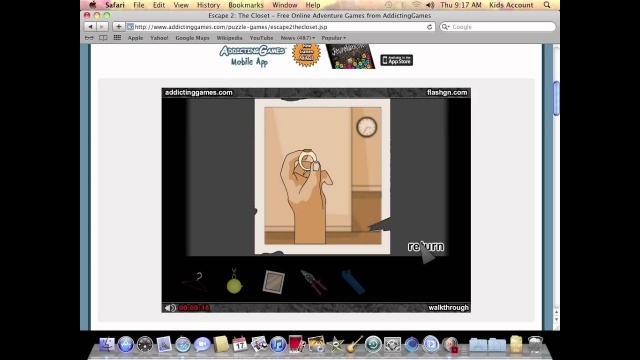Mute the game sound speaker icon
Image resolution: width=640 pixels, height=360 pixels.
[x=170, y=308]
